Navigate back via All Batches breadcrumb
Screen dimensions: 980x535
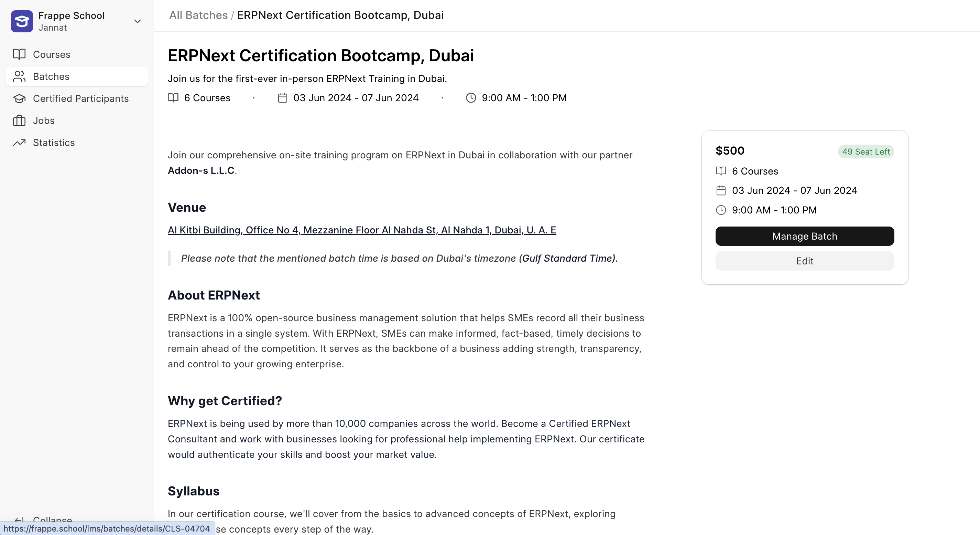(x=198, y=15)
